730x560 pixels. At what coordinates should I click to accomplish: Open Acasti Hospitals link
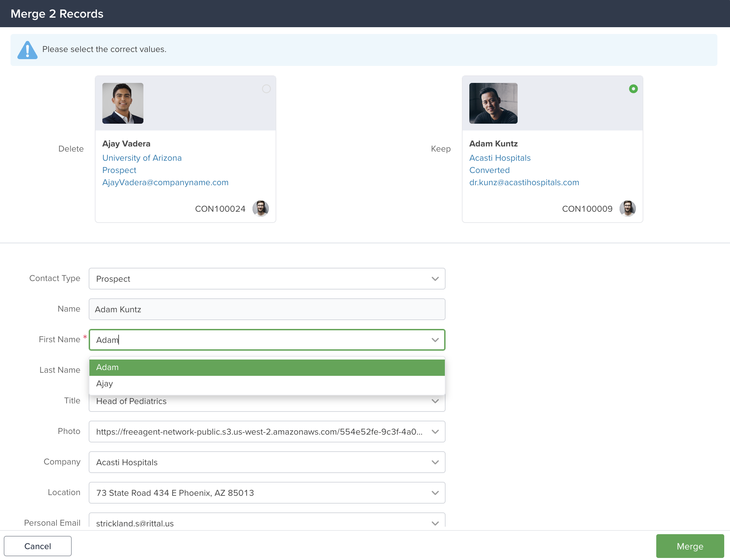click(x=500, y=158)
